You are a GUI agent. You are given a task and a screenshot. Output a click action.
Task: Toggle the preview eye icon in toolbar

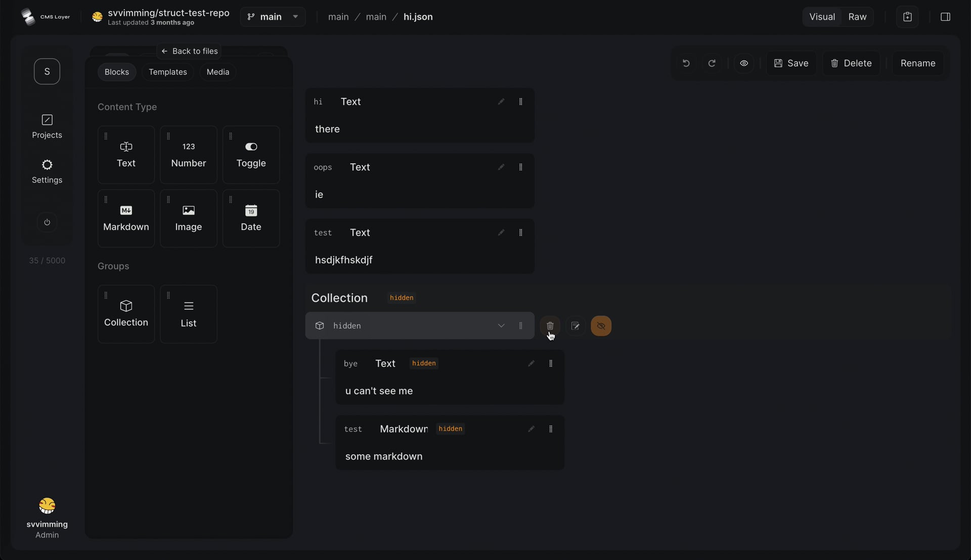click(744, 63)
